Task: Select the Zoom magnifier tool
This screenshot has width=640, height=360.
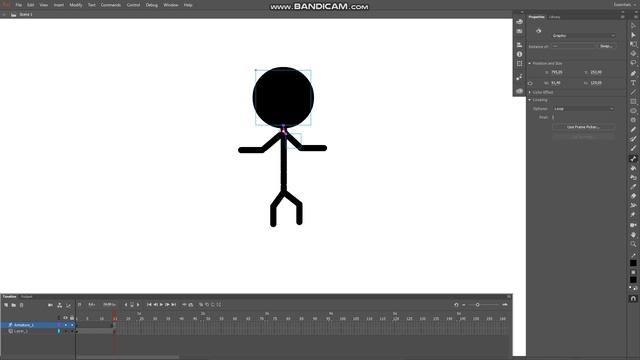Action: point(633,244)
